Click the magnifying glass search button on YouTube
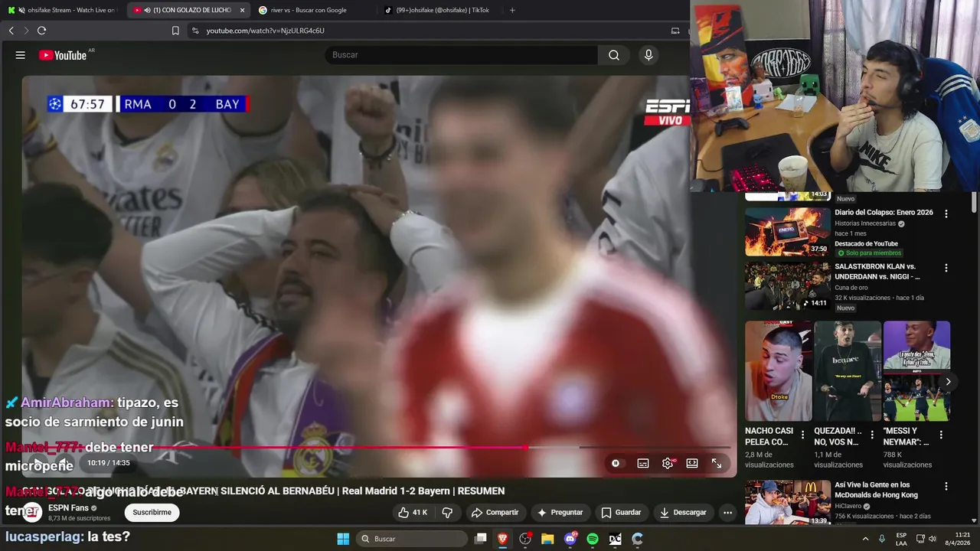 [614, 55]
